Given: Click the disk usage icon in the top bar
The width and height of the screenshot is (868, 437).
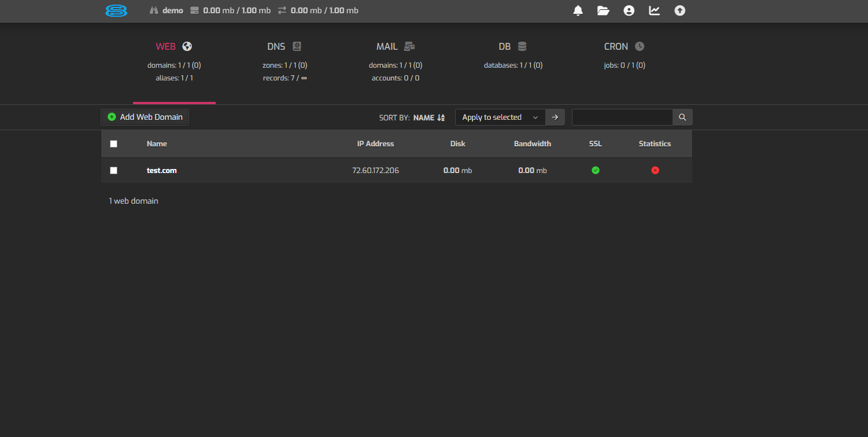Looking at the screenshot, I should pos(194,10).
